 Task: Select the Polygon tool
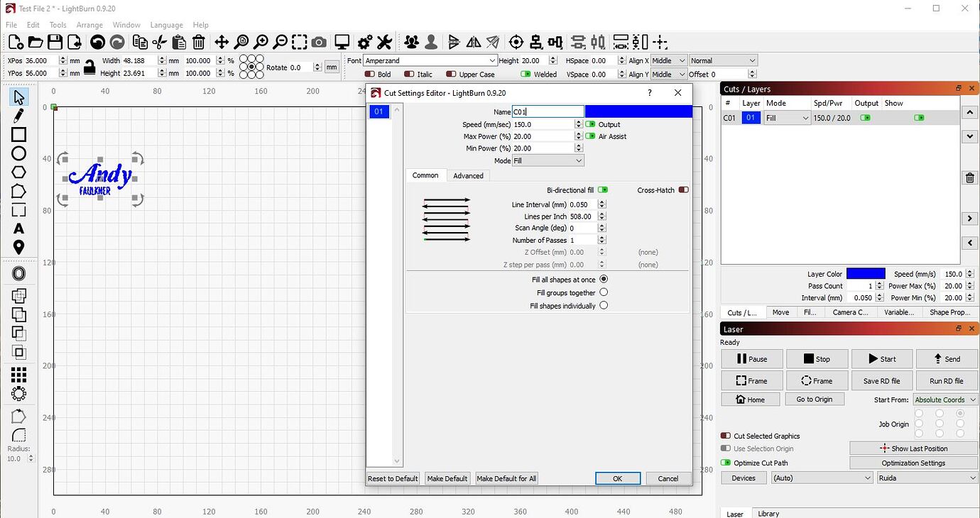18,172
